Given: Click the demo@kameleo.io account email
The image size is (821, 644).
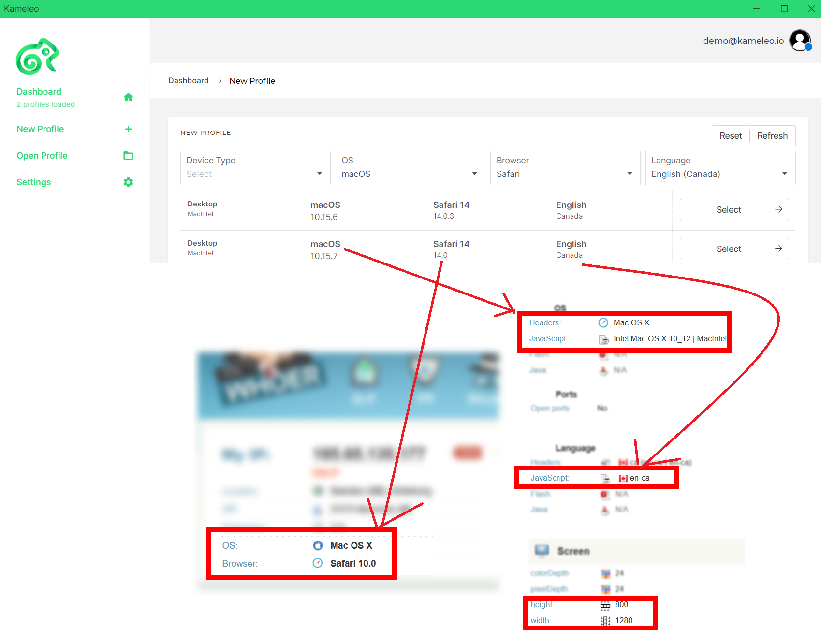Looking at the screenshot, I should point(743,40).
